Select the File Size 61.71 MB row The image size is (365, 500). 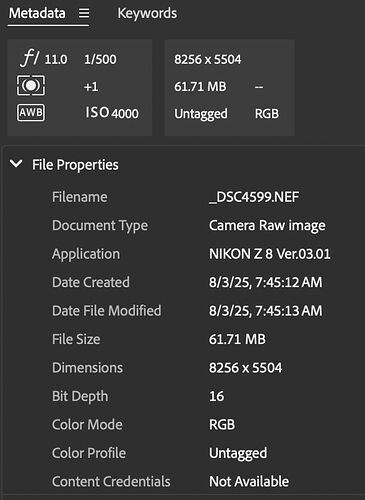point(187,339)
